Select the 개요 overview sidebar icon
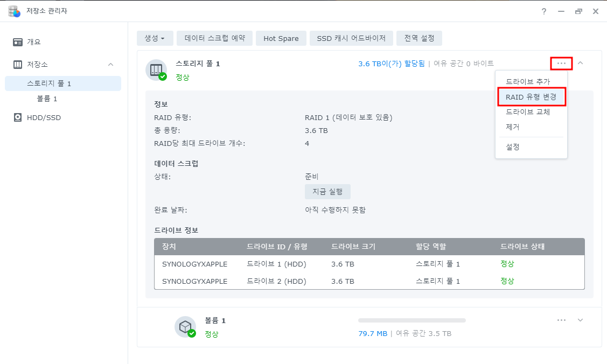This screenshot has height=364, width=607. 18,42
